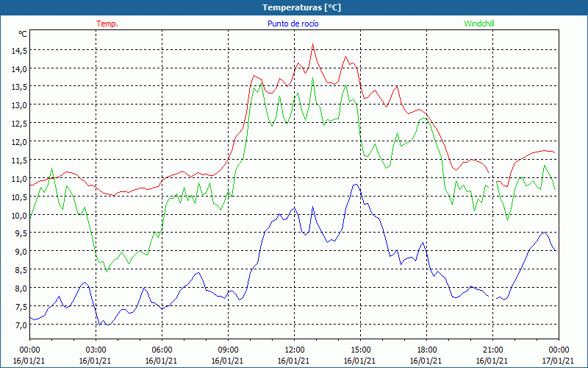Click the 21:00 time axis label
Image resolution: width=588 pixels, height=368 pixels.
(492, 350)
